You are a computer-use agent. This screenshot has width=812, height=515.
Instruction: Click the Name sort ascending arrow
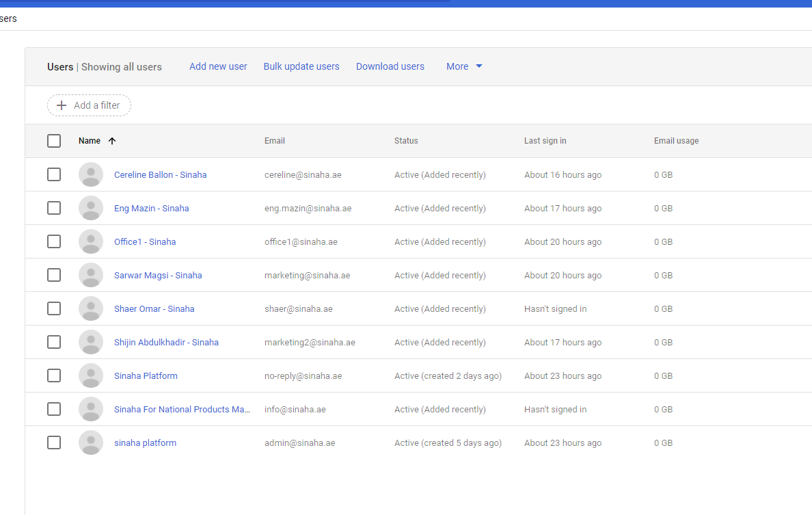click(x=112, y=141)
